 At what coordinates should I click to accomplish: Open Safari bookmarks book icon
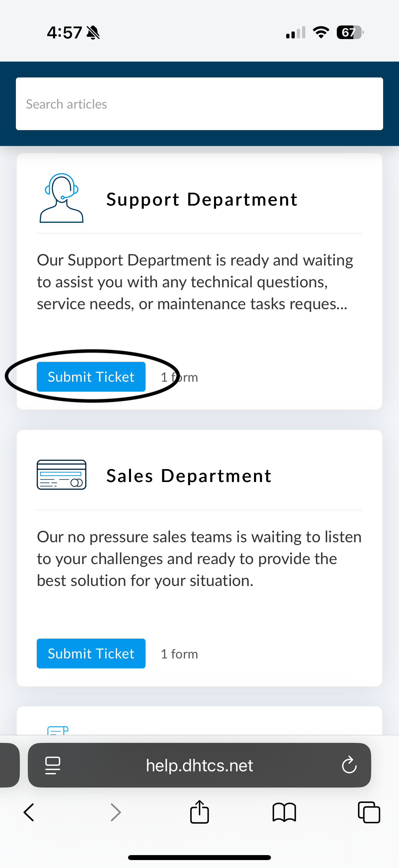pyautogui.click(x=284, y=812)
